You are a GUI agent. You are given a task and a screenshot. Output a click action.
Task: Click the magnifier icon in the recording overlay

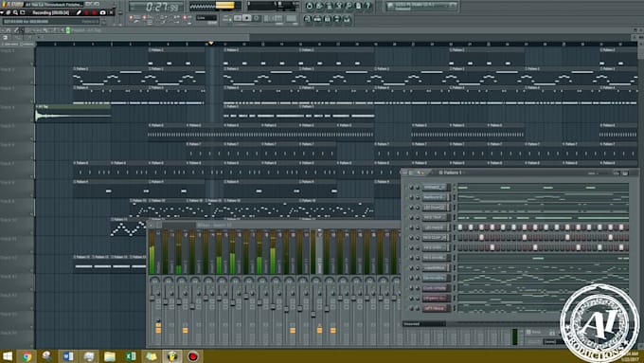pos(15,12)
